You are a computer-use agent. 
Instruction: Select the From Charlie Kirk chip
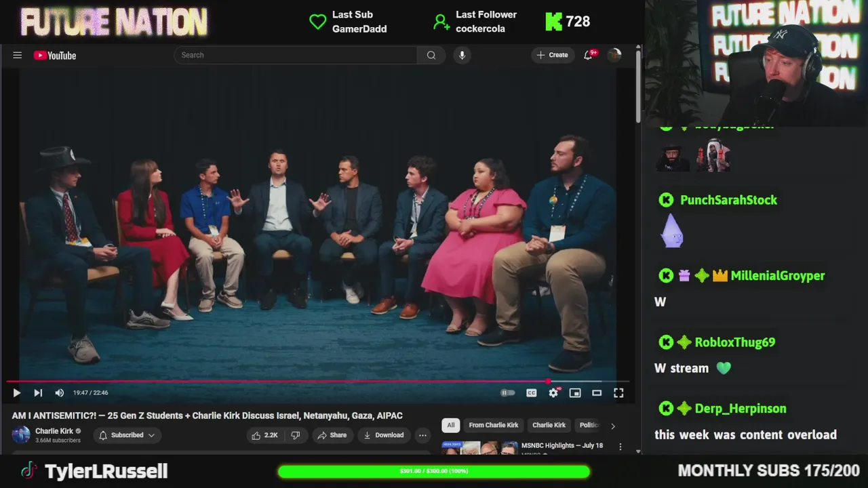[x=493, y=425]
